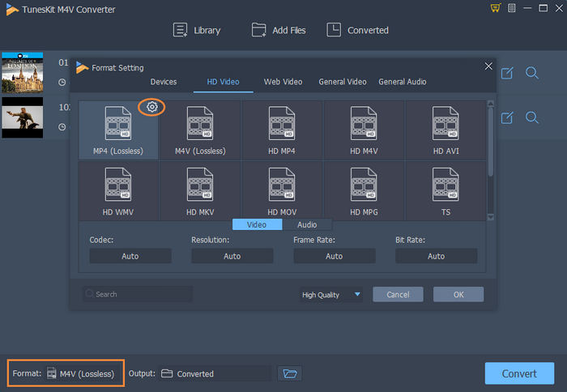
Task: Switch to the HD Video tab
Action: point(223,82)
